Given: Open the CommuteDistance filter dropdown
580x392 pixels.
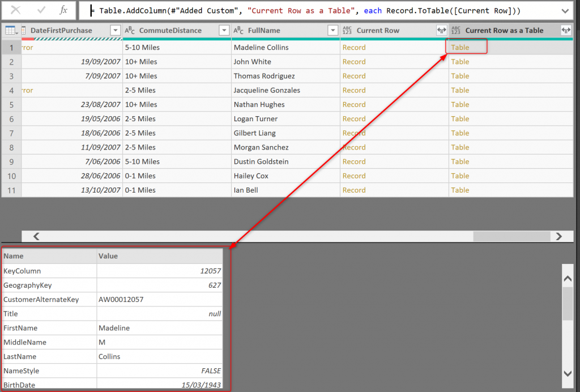Looking at the screenshot, I should (x=224, y=31).
